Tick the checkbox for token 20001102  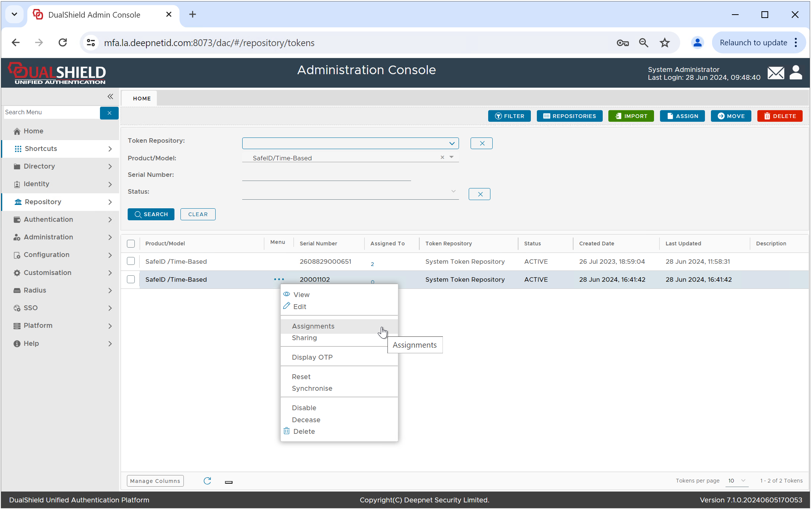[131, 279]
